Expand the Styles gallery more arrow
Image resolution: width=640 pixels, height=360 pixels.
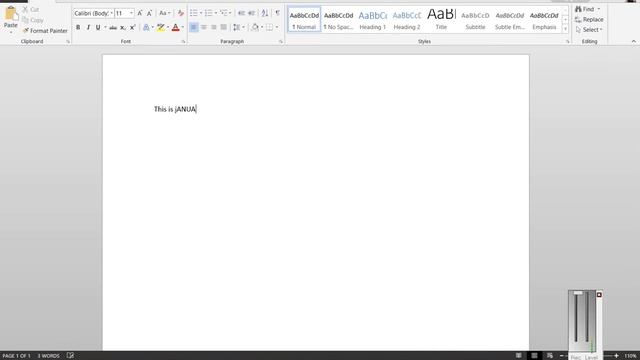point(565,29)
